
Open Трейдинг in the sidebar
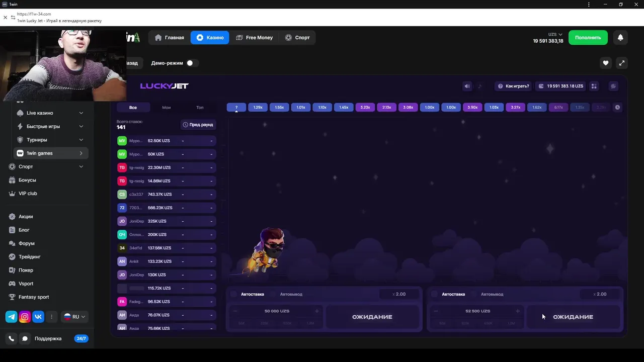click(29, 257)
